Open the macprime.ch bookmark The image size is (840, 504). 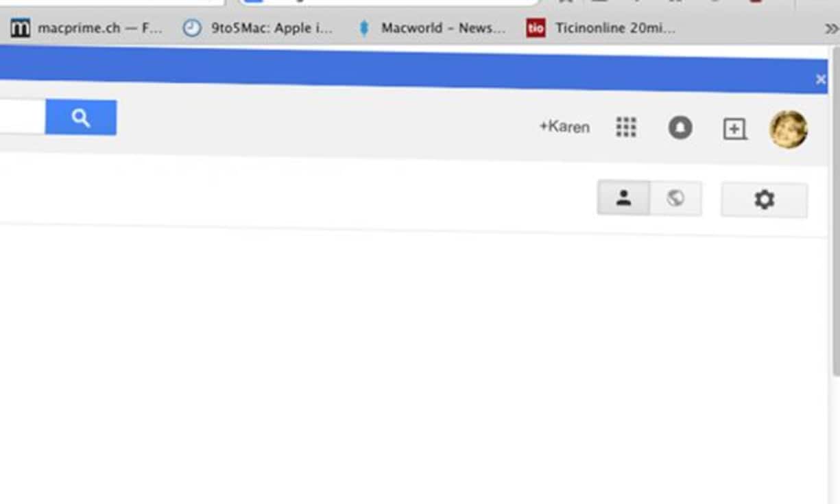(87, 28)
